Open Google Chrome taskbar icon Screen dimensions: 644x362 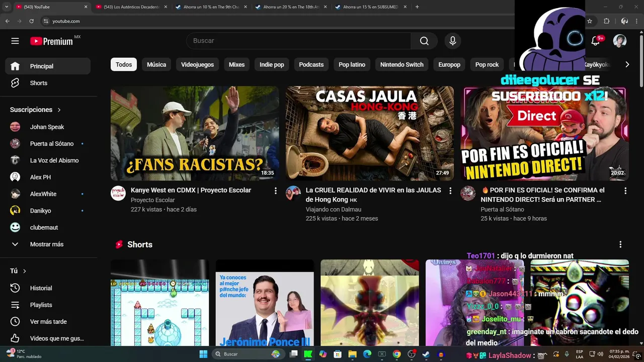point(396,354)
